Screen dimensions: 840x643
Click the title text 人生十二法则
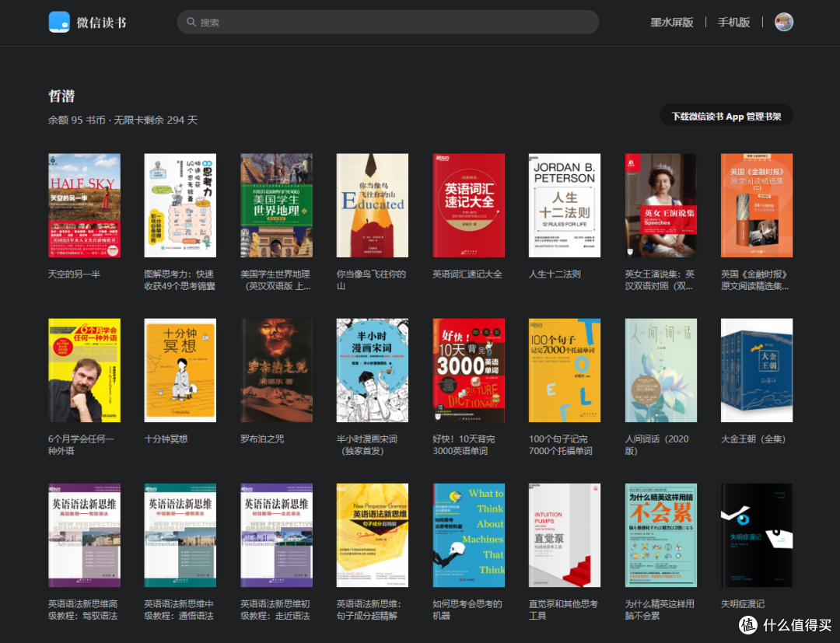(x=555, y=274)
